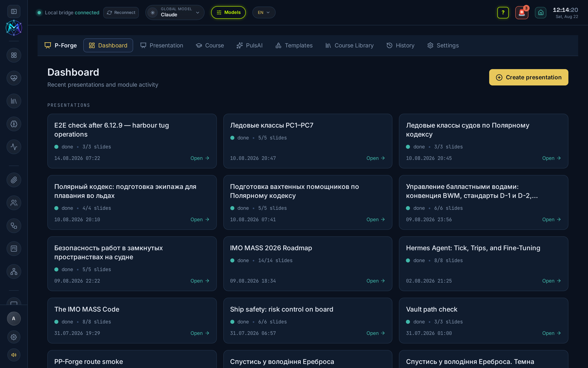Open Полярный кодекс: подготовка экипажа presentation
The image size is (588, 368).
point(200,220)
